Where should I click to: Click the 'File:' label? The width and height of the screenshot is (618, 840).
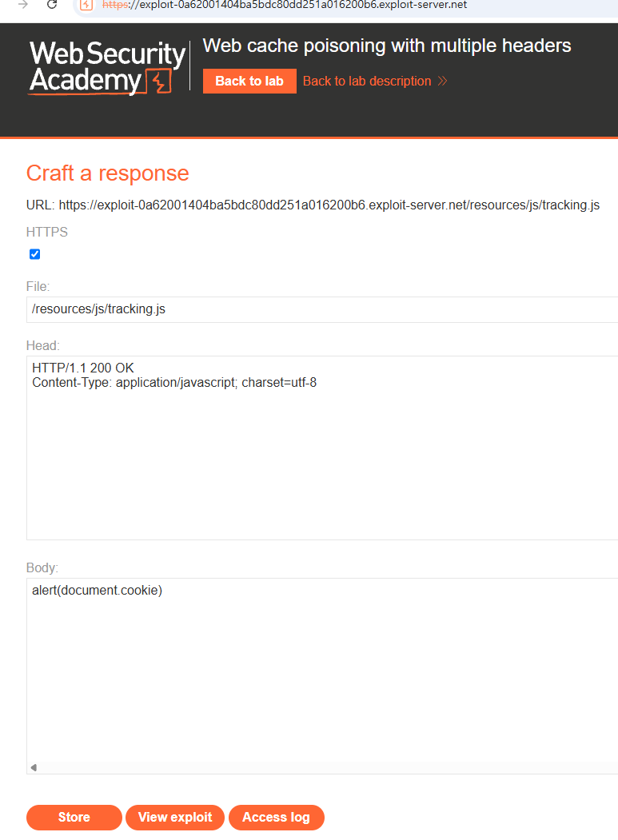pos(38,287)
